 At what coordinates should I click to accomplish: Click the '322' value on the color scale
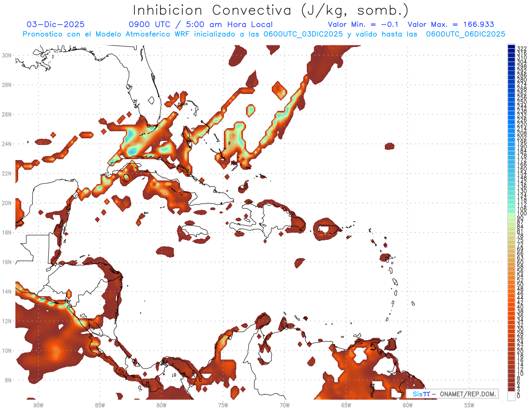[522, 48]
